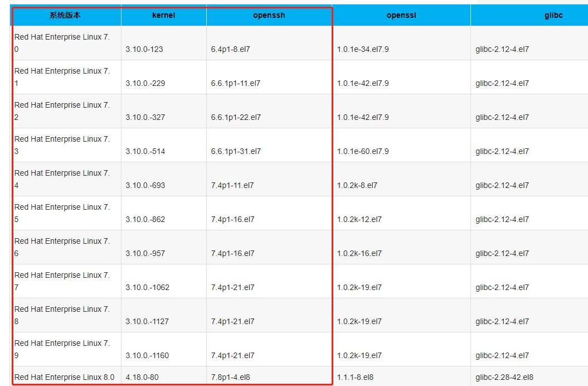Click openssl value 1.0.2k-8.el7
This screenshot has width=588, height=386.
click(x=357, y=186)
